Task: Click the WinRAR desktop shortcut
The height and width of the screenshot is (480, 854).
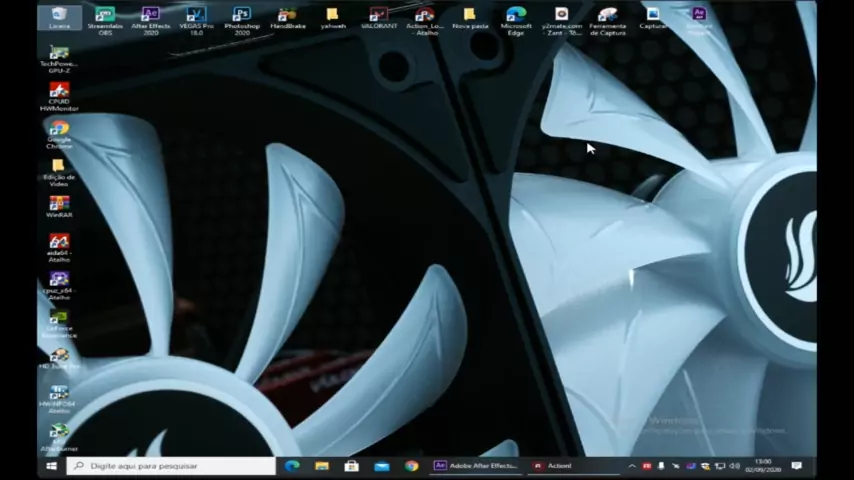Action: (x=59, y=205)
